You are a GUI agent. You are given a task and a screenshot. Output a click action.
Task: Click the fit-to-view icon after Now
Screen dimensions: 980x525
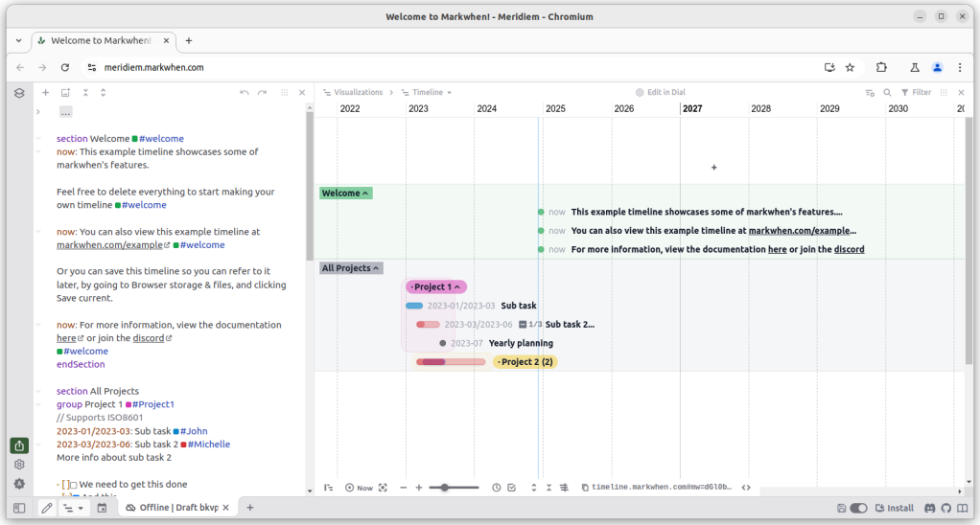pos(383,488)
